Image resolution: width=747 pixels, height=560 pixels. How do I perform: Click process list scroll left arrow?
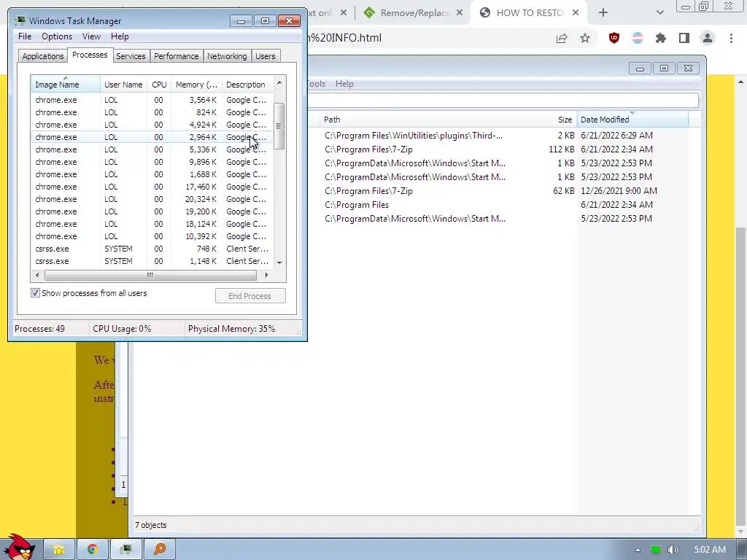(37, 275)
